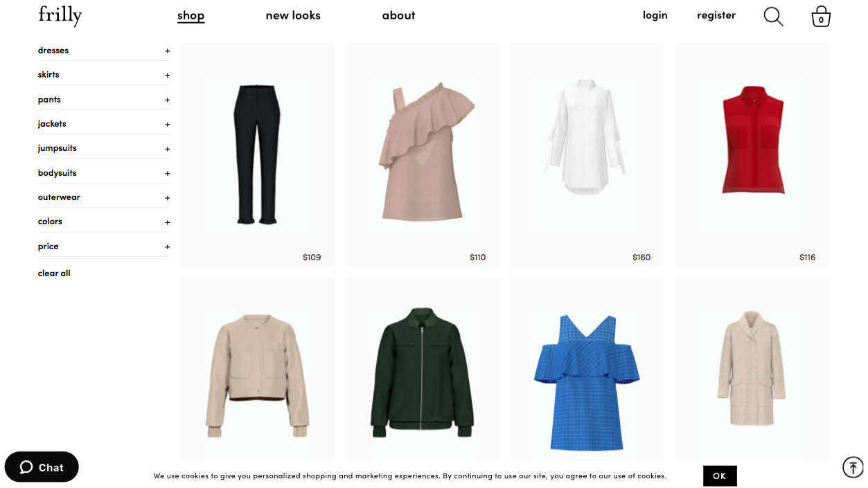The height and width of the screenshot is (488, 868).
Task: Expand the dresses filter category
Action: (104, 51)
